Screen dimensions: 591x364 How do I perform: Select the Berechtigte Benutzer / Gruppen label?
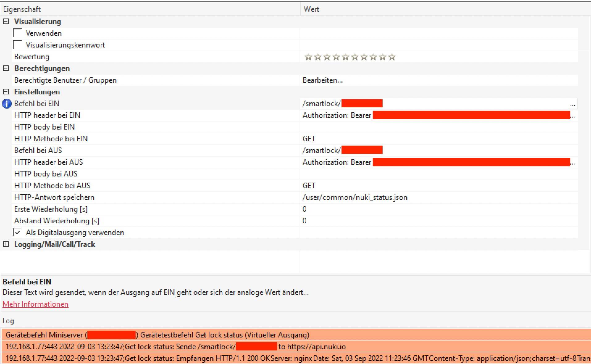[x=65, y=80]
